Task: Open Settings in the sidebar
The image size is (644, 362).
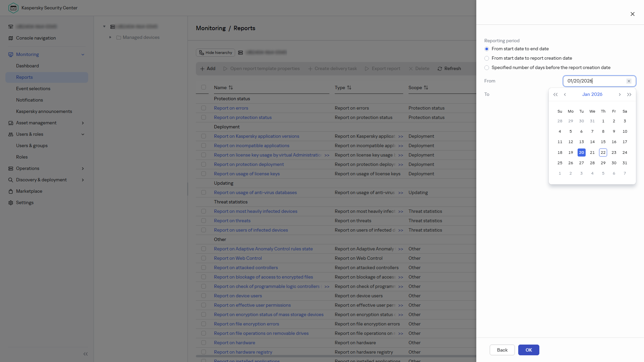Action: (x=25, y=203)
